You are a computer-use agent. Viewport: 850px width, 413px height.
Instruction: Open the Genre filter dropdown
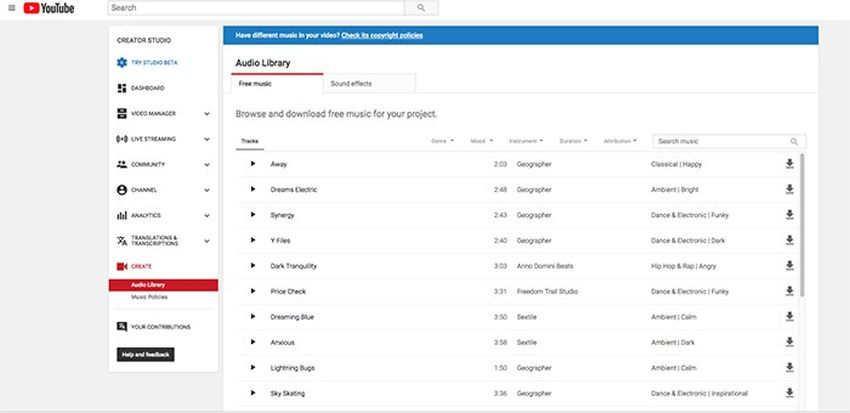click(x=442, y=141)
